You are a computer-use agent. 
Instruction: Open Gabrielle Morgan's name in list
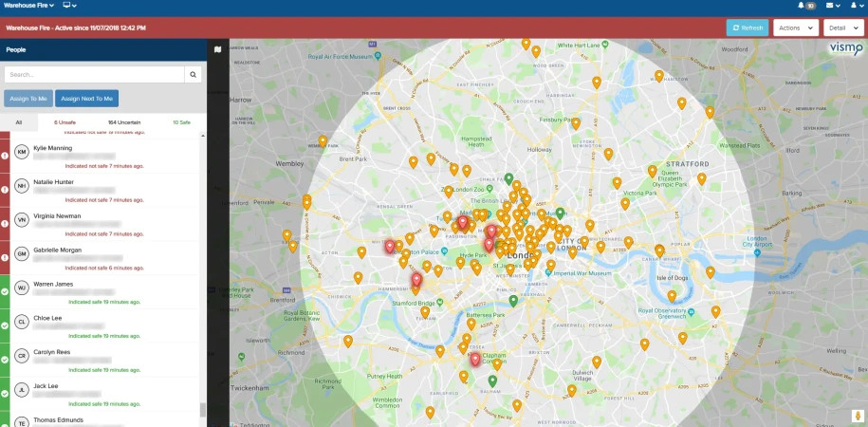coord(57,250)
